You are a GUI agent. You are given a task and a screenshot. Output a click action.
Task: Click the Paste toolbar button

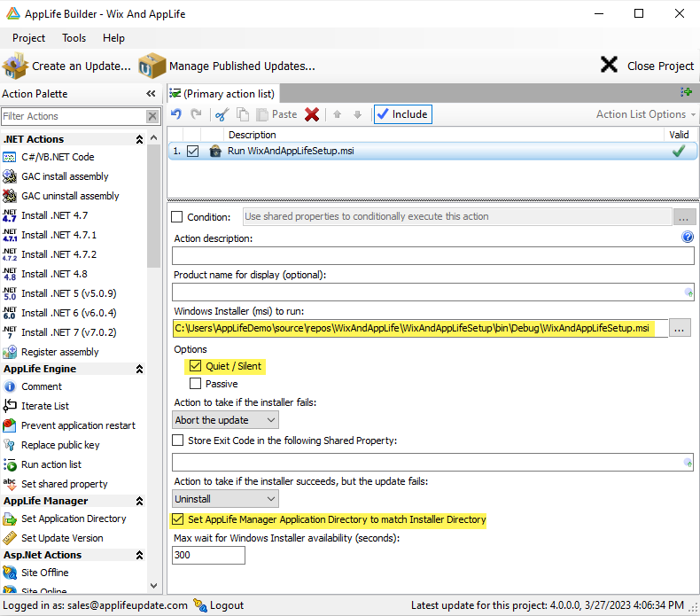coord(276,114)
